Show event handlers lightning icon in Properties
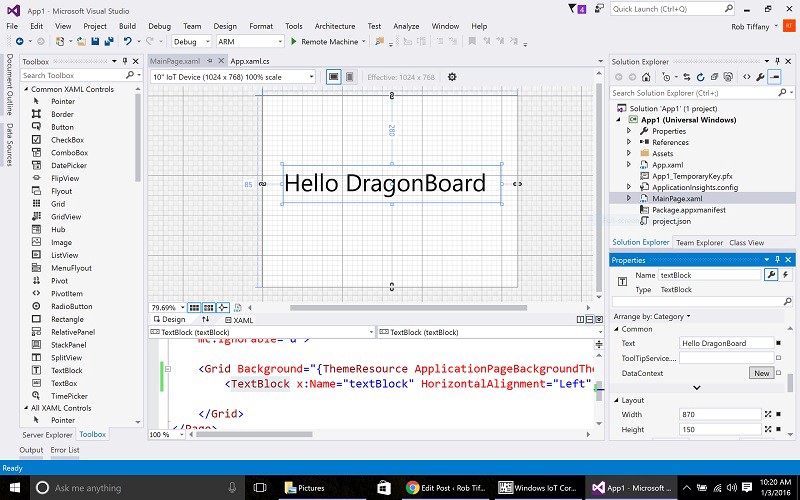 (x=787, y=274)
